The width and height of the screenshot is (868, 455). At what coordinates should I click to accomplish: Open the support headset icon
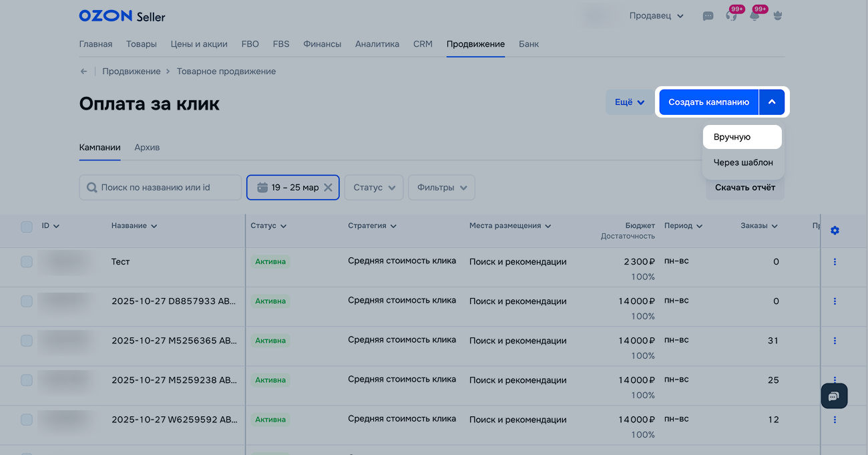point(731,16)
